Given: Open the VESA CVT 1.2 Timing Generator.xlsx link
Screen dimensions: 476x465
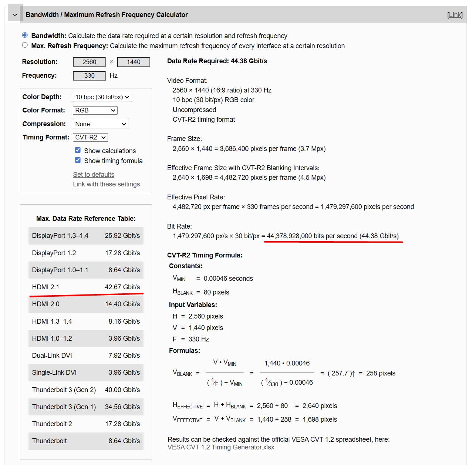Looking at the screenshot, I should (221, 447).
